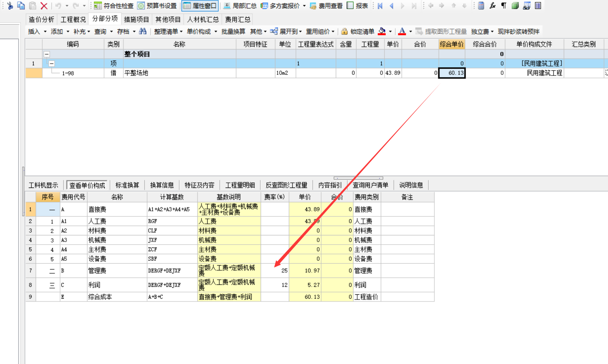Screen dimensions: 608x364
Task: Switch to 措施项目 tab
Action: click(136, 19)
